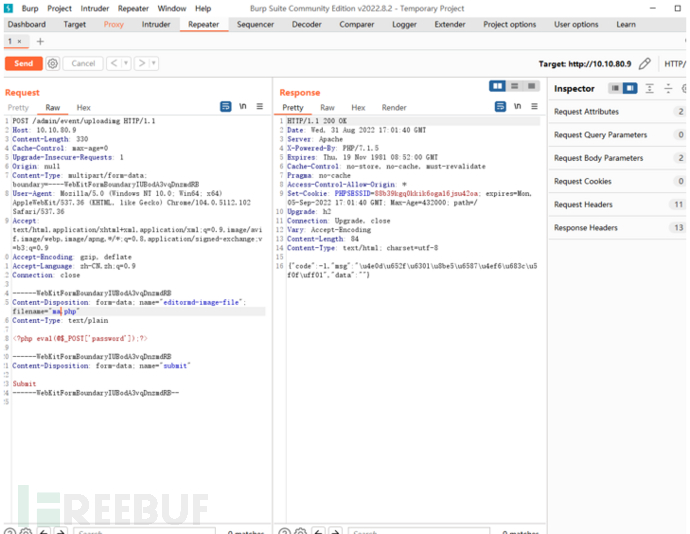The height and width of the screenshot is (534, 690).
Task: Select Hex view in Request pane
Action: (84, 107)
